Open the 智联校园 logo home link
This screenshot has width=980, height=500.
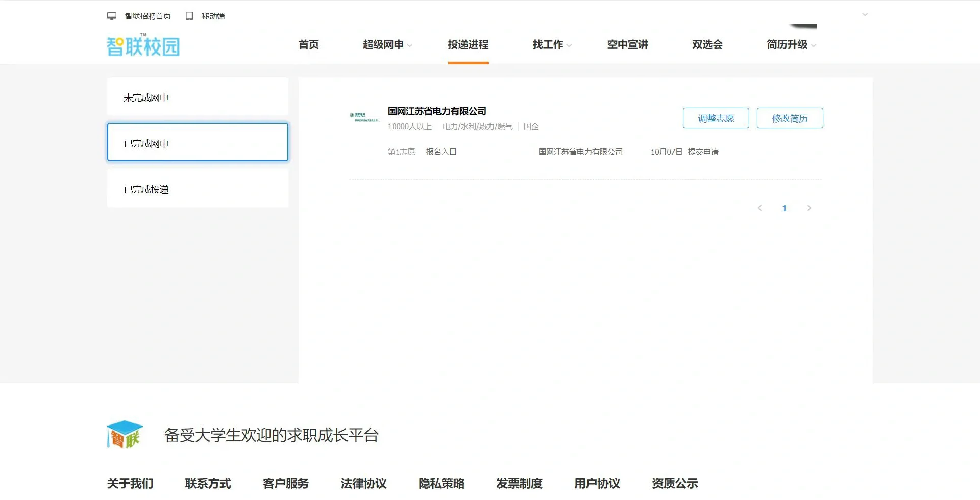click(x=143, y=45)
